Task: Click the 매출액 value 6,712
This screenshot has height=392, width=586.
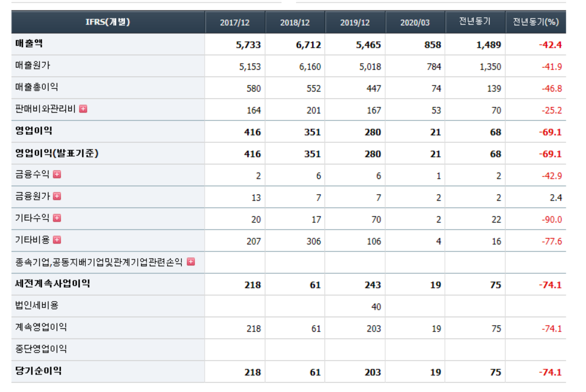Action: (308, 45)
